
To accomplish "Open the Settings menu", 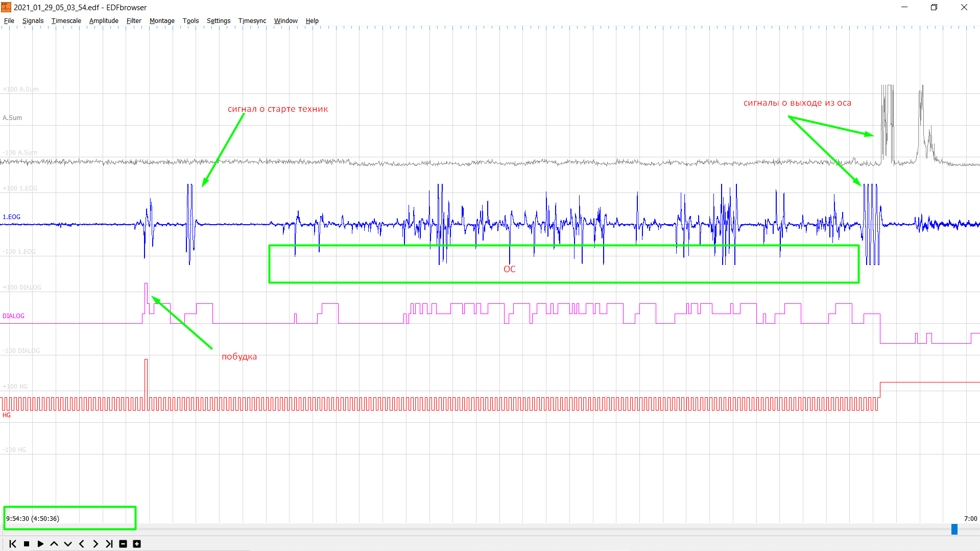I will [219, 21].
